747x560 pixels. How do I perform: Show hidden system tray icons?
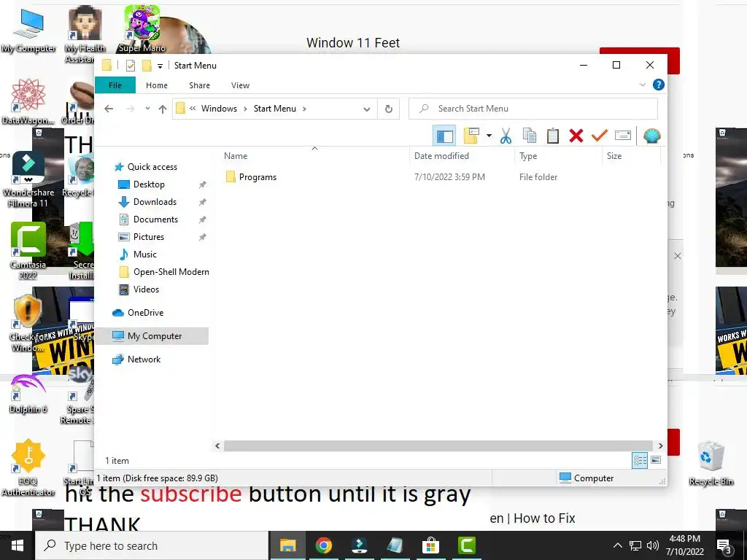click(617, 545)
